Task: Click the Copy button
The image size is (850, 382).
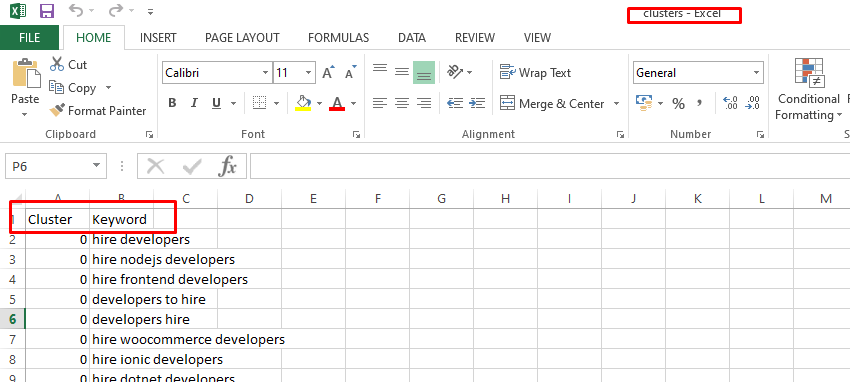Action: click(73, 88)
